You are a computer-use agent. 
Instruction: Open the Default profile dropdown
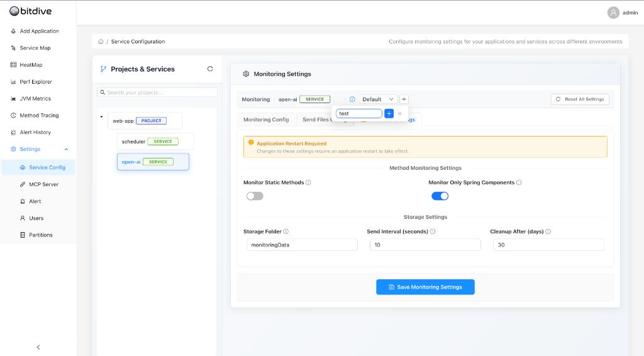pos(378,99)
